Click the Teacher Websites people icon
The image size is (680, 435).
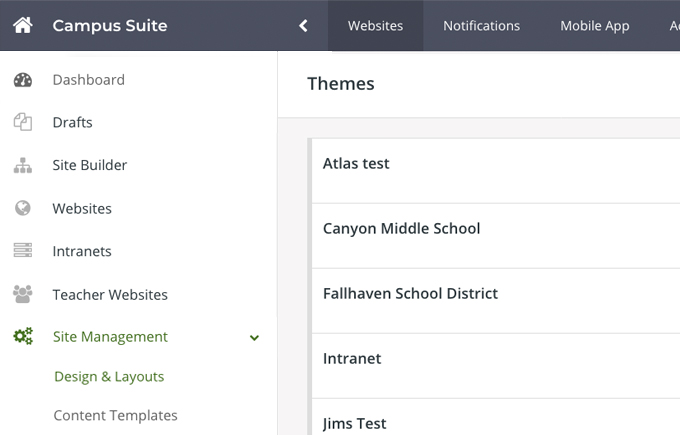(23, 295)
